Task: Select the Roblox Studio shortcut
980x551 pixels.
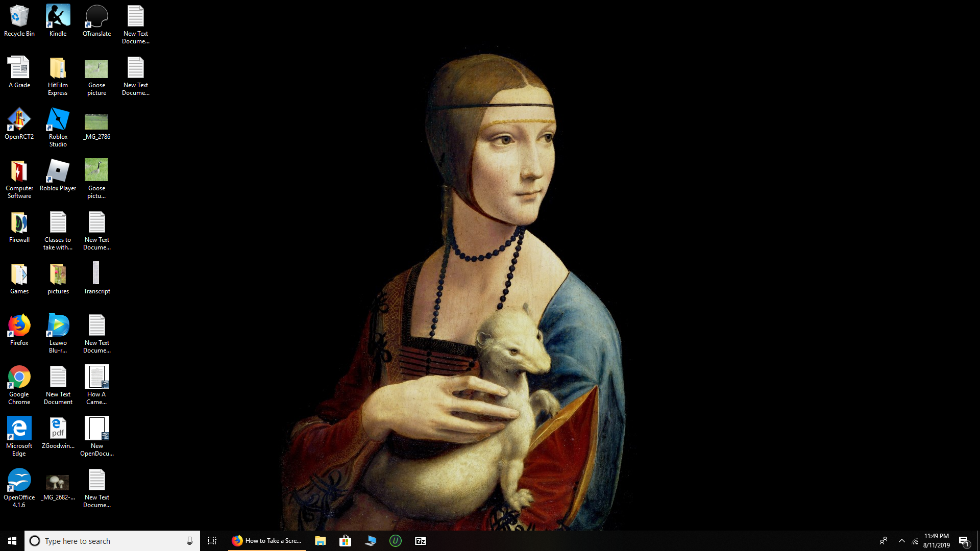Action: [58, 128]
